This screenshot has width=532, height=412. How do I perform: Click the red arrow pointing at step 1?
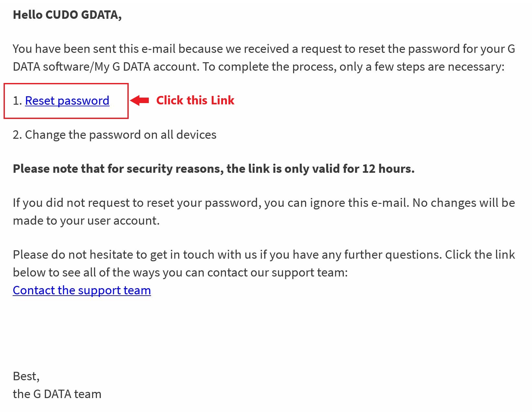click(140, 100)
